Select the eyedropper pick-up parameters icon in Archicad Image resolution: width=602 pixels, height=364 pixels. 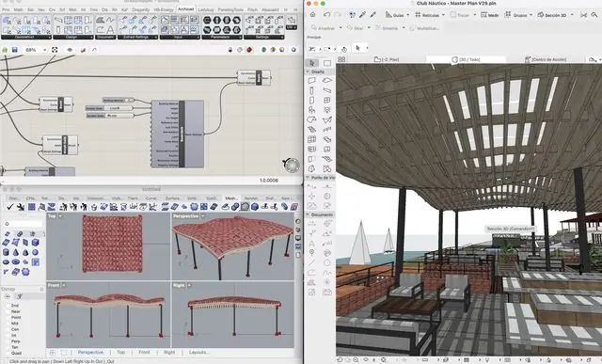[362, 15]
